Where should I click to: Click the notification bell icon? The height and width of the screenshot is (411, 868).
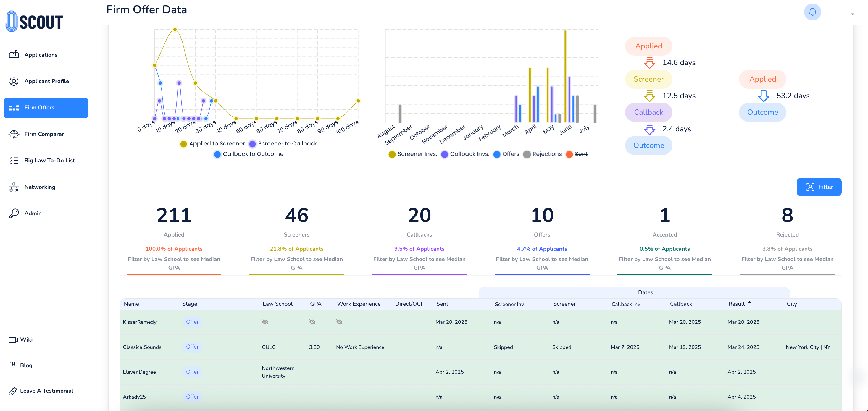tap(812, 12)
